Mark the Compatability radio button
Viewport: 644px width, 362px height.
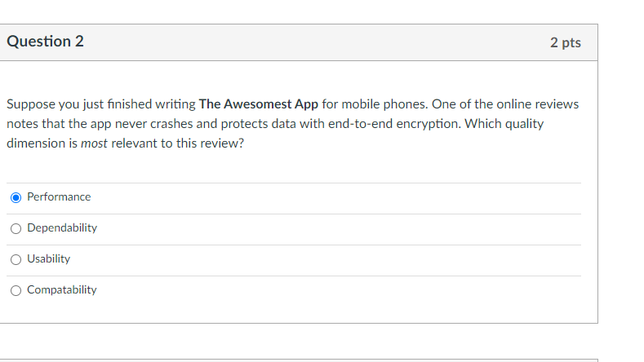pyautogui.click(x=16, y=290)
